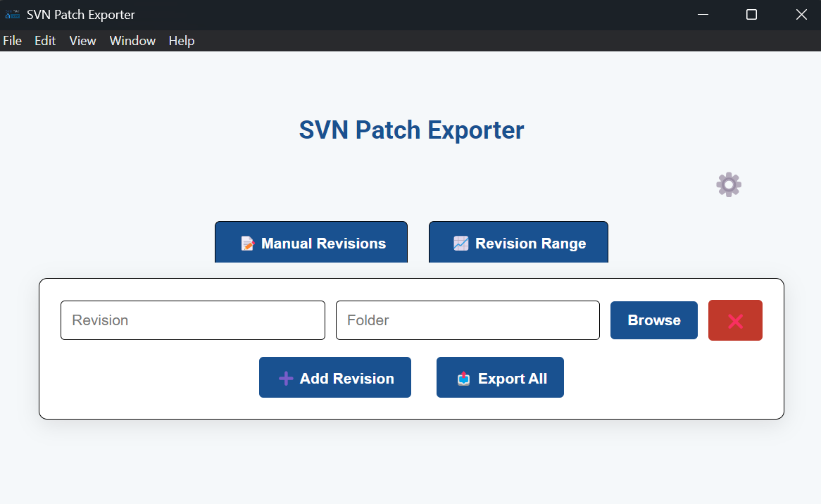Click the app icon in the title bar
The height and width of the screenshot is (504, 821).
click(12, 15)
